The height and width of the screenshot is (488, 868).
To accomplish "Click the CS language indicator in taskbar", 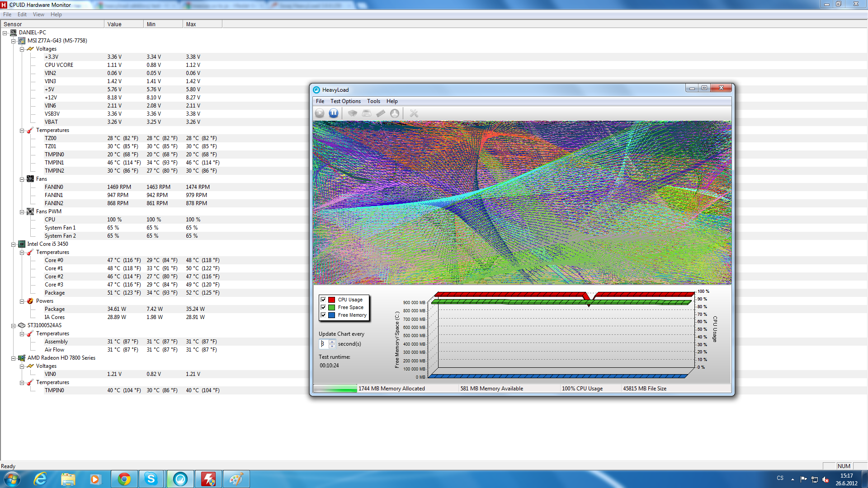I will (780, 478).
